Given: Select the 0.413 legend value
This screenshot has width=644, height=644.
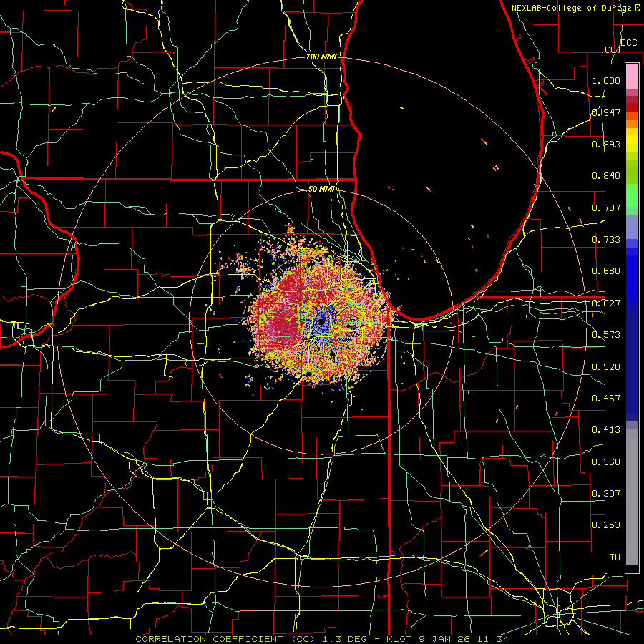Looking at the screenshot, I should click(606, 430).
